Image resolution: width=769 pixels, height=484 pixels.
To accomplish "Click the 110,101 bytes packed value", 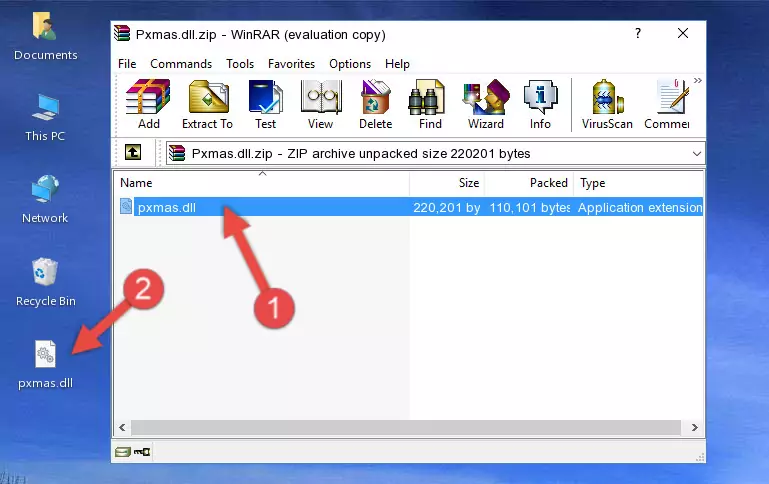I will 530,208.
